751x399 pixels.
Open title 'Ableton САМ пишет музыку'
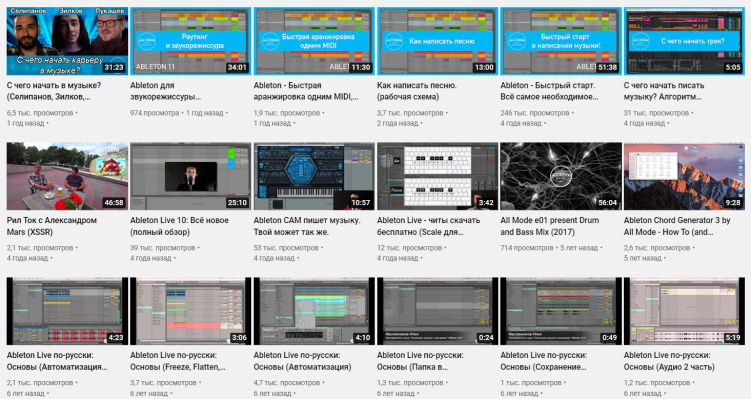click(307, 226)
